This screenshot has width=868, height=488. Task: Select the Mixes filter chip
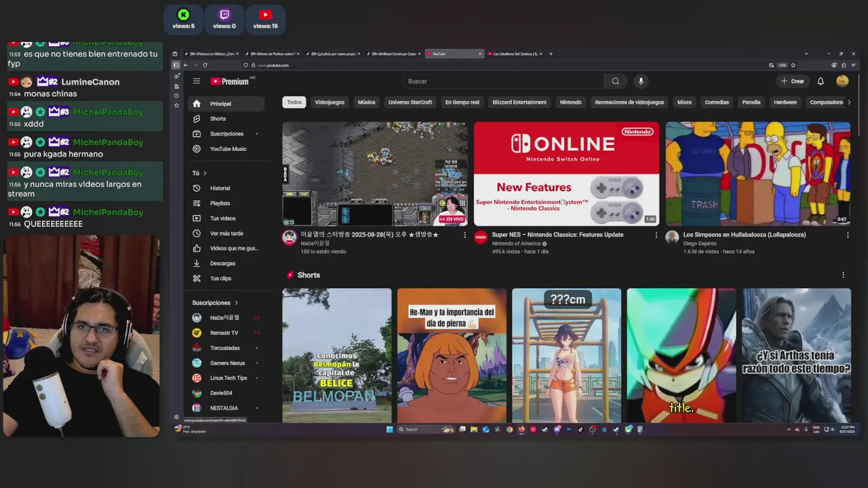click(684, 102)
